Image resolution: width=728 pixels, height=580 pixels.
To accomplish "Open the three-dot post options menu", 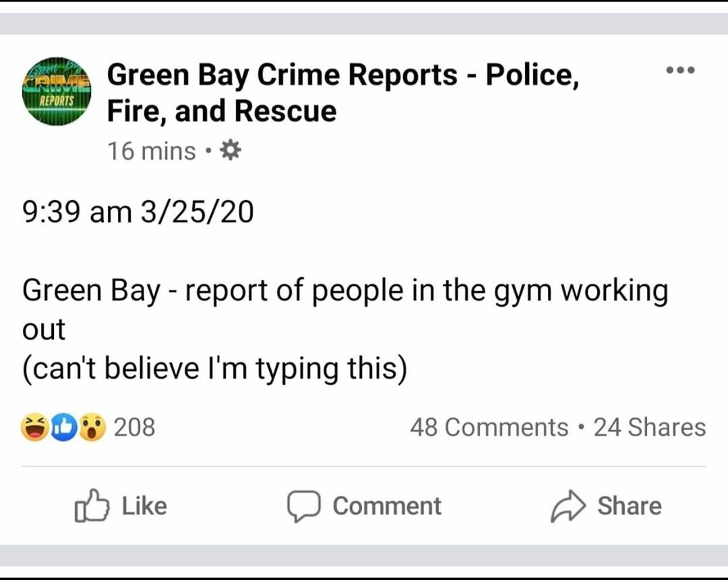I will [x=679, y=70].
